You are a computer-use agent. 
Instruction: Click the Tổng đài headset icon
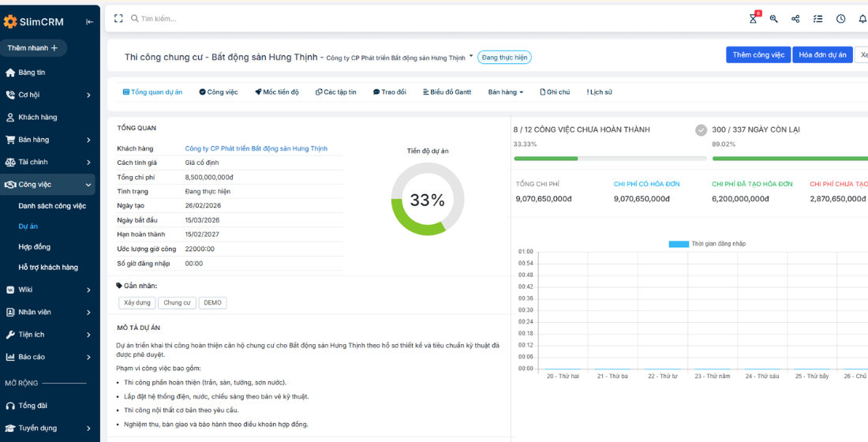coord(10,406)
